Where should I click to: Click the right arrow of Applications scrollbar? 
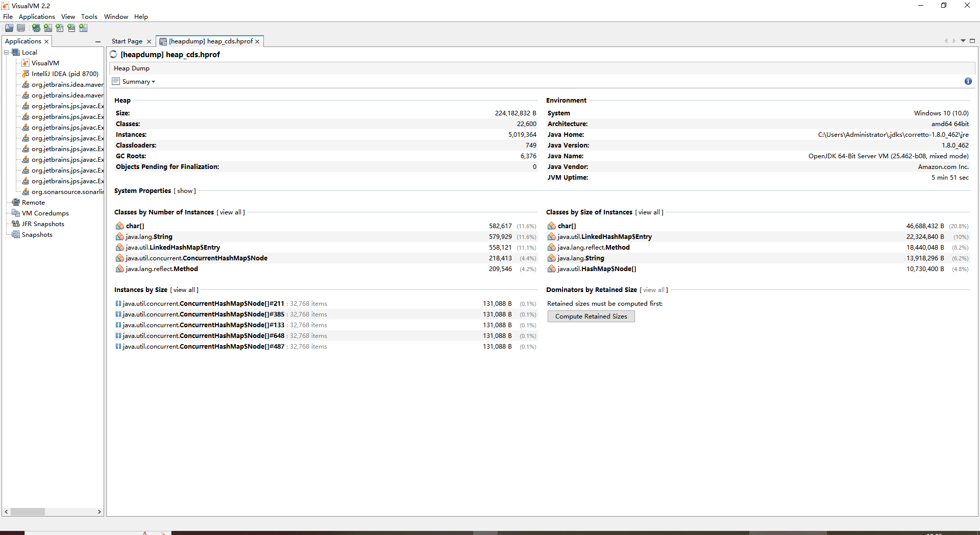point(100,512)
